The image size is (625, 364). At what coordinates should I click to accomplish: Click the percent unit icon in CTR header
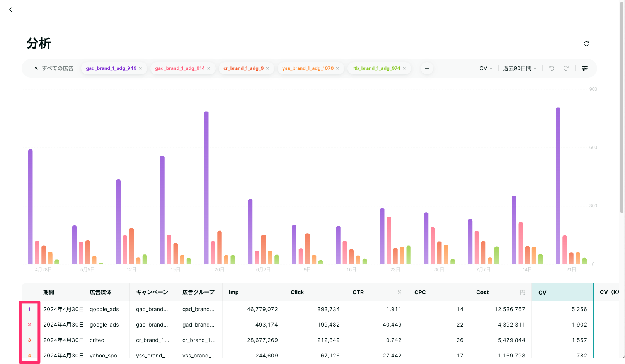(x=399, y=292)
